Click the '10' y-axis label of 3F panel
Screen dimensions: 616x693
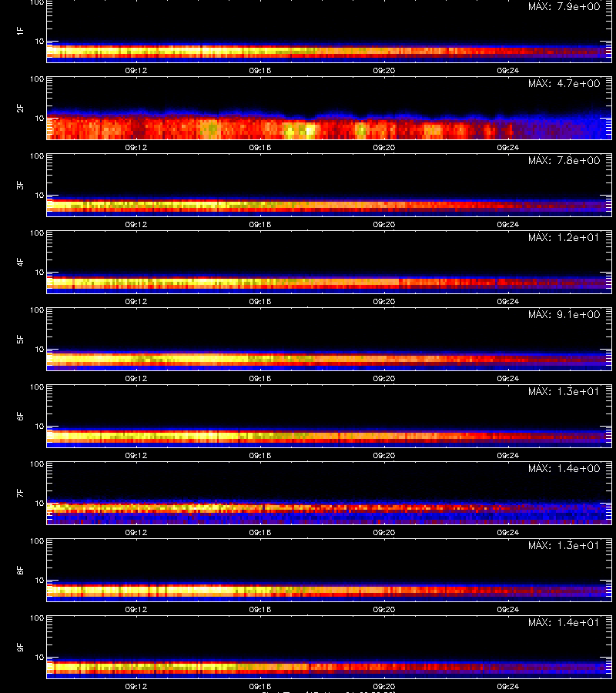coord(40,196)
